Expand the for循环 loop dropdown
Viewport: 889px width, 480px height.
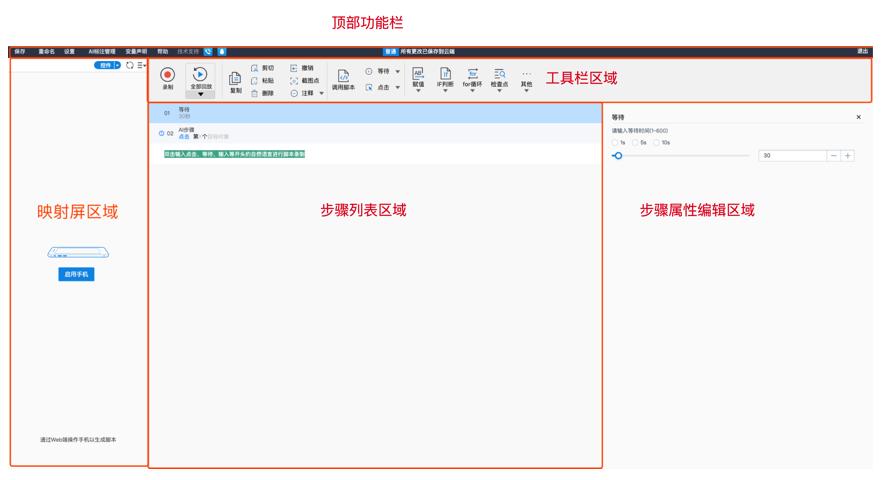(472, 91)
